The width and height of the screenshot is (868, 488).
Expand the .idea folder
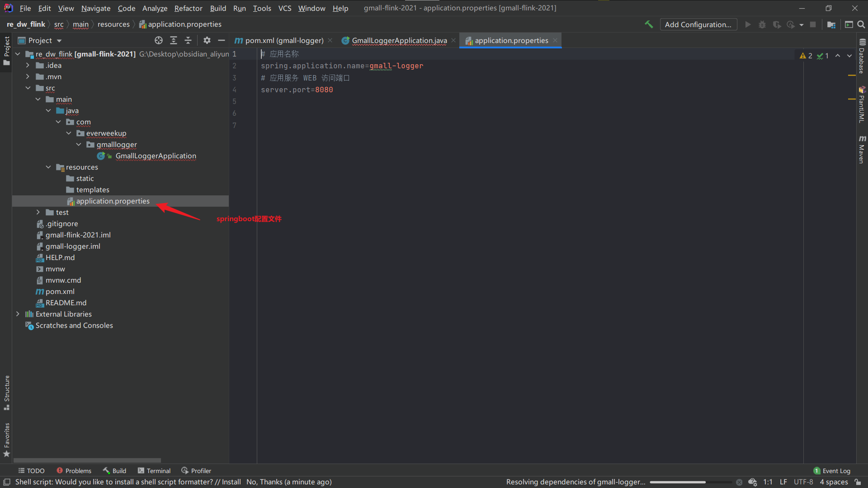pos(28,65)
